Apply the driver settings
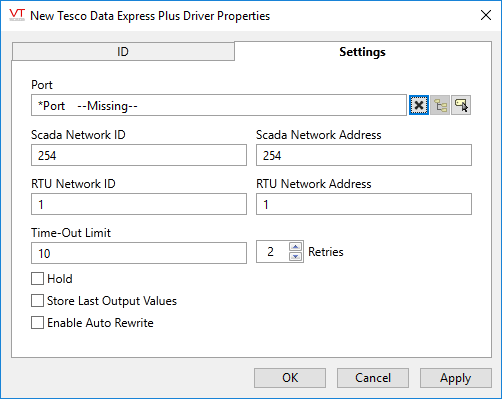The width and height of the screenshot is (502, 399). point(456,378)
